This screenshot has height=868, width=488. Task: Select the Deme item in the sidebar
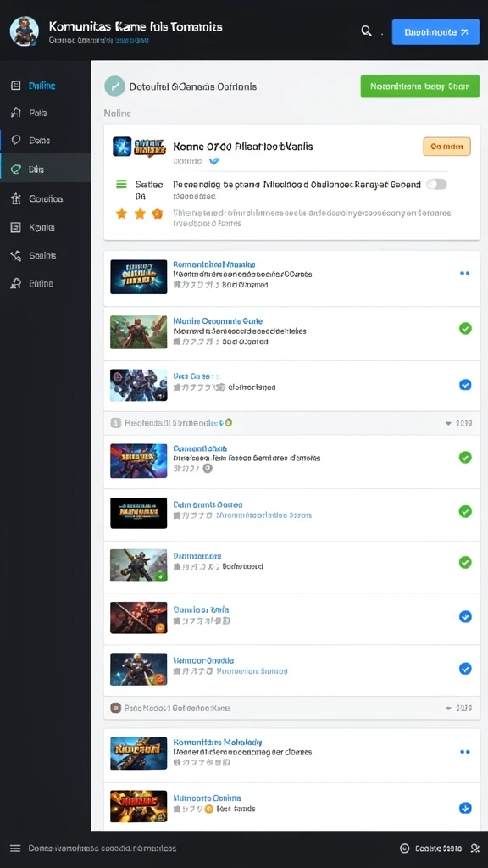[x=39, y=141]
